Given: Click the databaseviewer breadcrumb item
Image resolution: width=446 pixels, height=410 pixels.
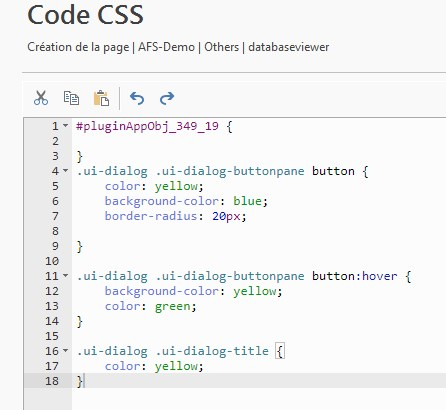Looking at the screenshot, I should [289, 47].
